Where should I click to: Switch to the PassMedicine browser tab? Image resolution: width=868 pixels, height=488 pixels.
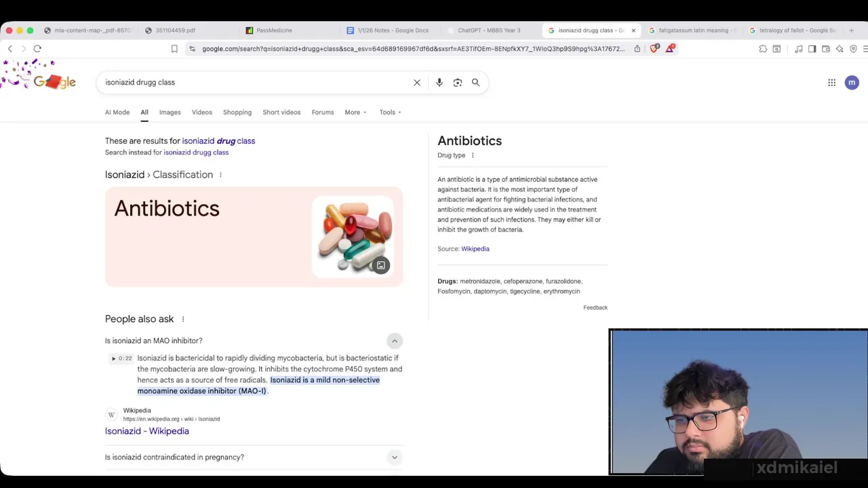click(274, 30)
